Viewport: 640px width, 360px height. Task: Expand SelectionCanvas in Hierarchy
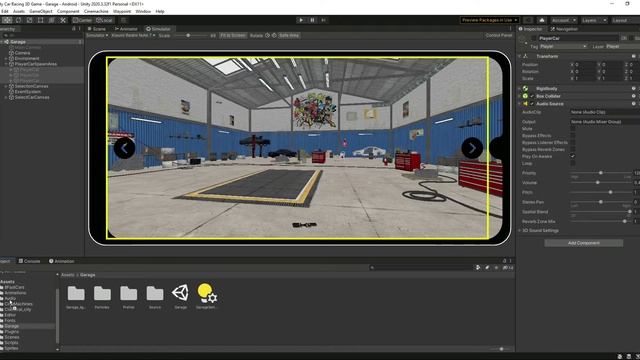(x=6, y=86)
